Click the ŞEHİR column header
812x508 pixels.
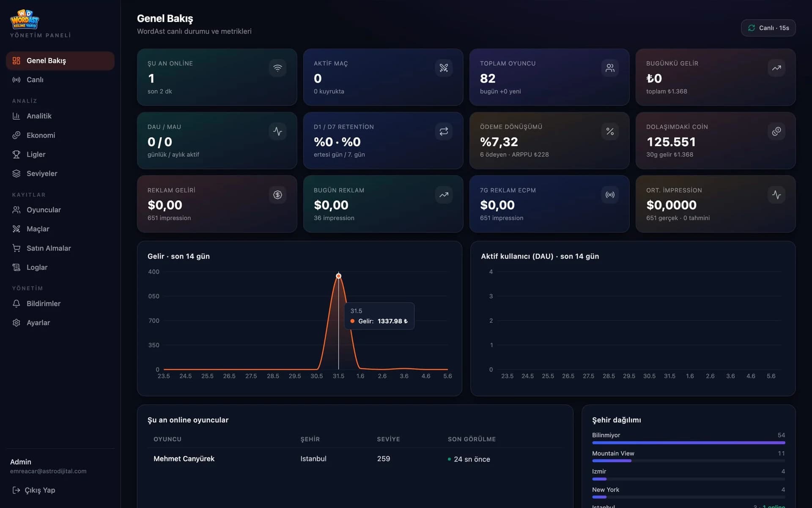coord(310,439)
